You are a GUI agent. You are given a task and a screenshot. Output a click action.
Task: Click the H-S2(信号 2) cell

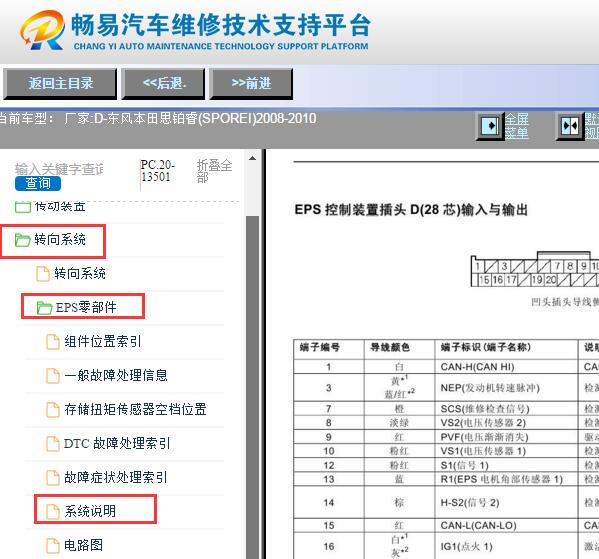click(x=506, y=502)
